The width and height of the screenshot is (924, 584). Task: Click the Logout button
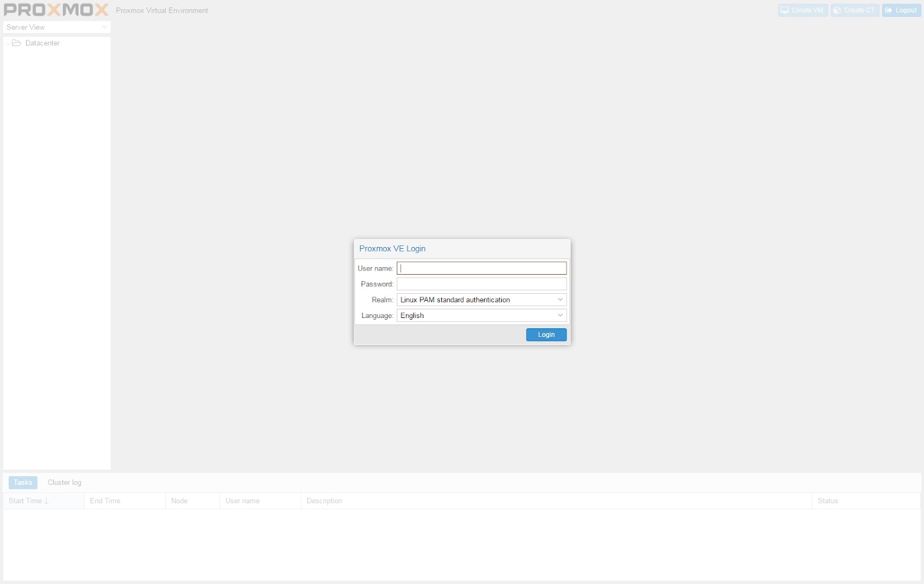pos(901,10)
